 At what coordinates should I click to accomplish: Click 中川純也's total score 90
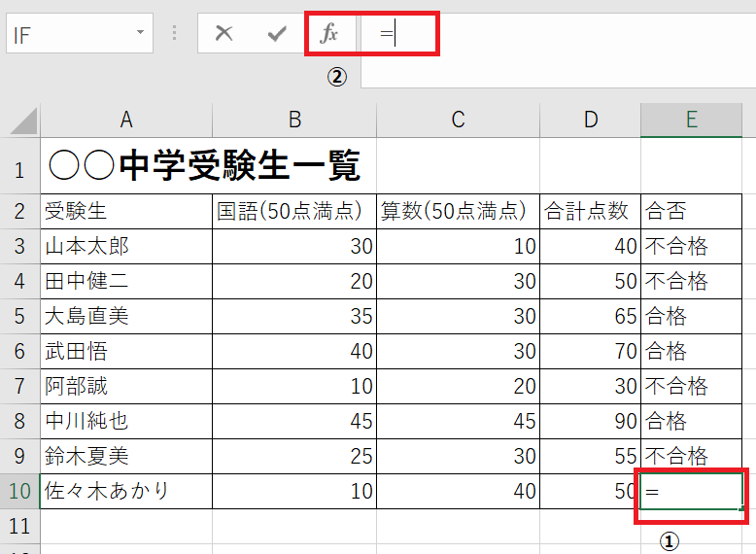pos(590,422)
